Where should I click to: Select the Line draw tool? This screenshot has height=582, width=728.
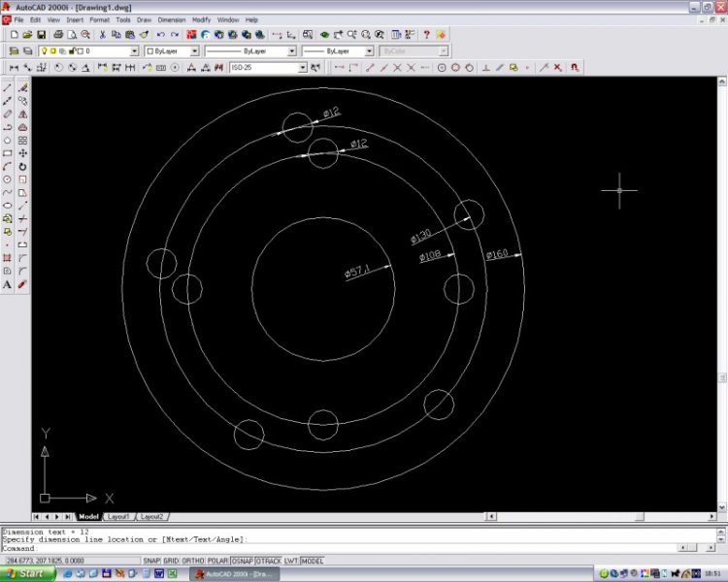point(8,87)
